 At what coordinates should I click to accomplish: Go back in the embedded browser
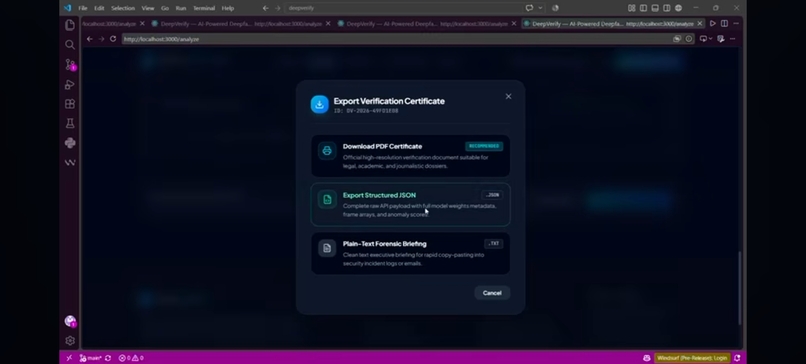point(89,39)
